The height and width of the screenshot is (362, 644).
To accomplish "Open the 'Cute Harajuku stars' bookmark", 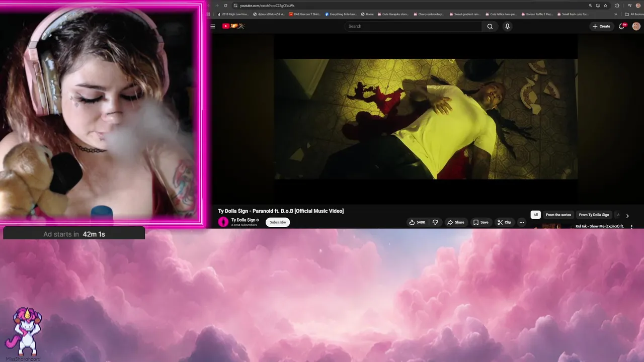I will click(x=393, y=14).
